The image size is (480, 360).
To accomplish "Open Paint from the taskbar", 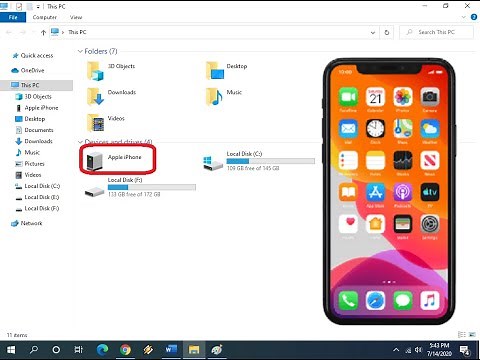I will [217, 350].
